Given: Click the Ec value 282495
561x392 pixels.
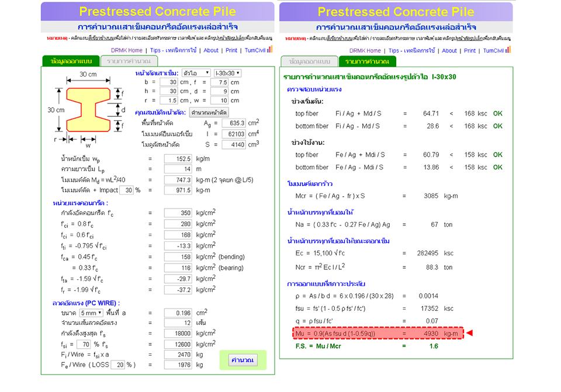Looking at the screenshot, I should (x=428, y=253).
